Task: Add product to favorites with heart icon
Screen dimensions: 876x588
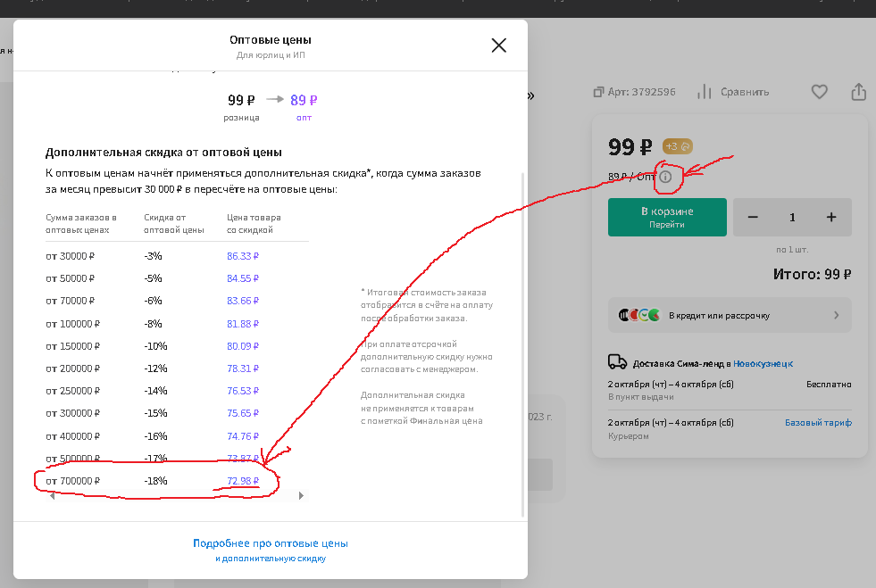Action: tap(819, 92)
